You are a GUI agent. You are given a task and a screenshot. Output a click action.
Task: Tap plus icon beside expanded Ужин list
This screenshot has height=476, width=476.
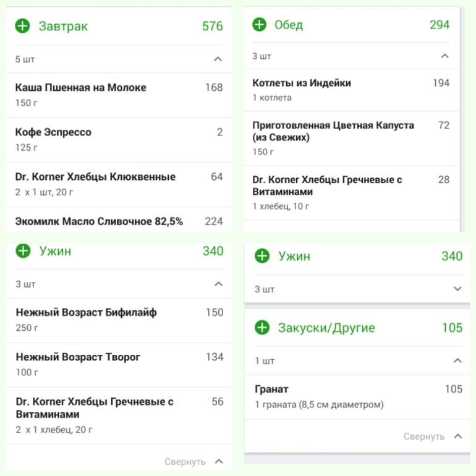pyautogui.click(x=23, y=251)
